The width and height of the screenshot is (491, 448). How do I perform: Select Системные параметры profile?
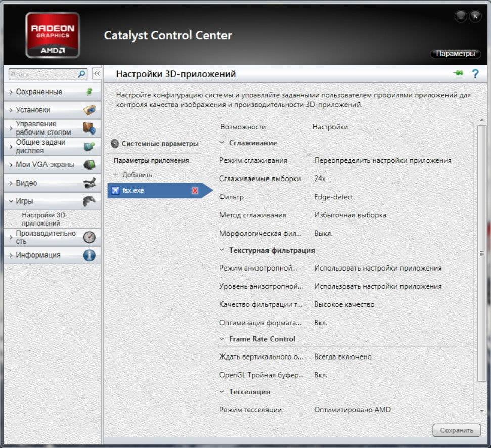tap(159, 144)
